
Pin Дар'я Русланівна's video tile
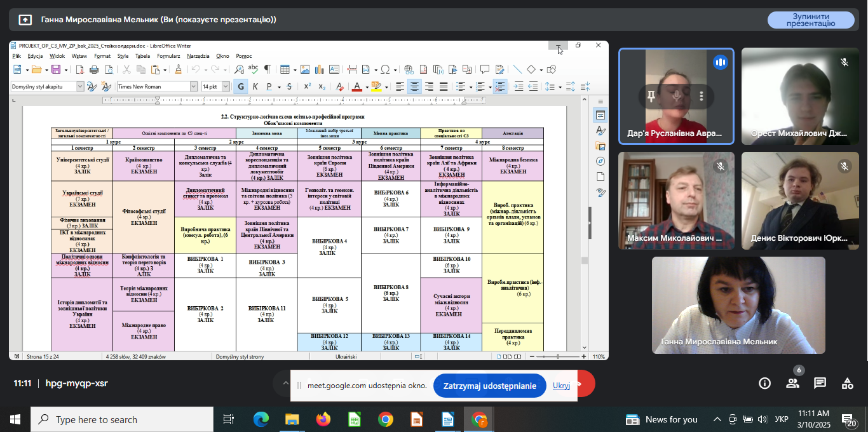tap(651, 97)
